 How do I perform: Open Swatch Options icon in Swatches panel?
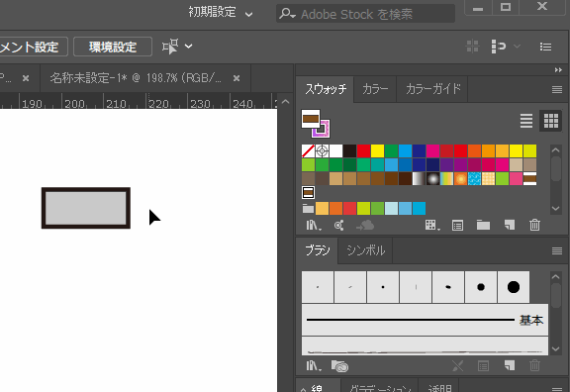pos(457,226)
